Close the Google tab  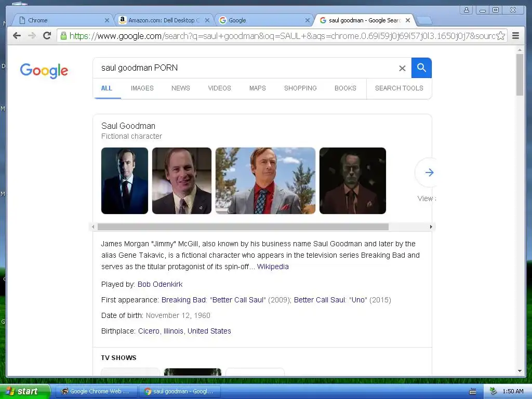tap(308, 20)
